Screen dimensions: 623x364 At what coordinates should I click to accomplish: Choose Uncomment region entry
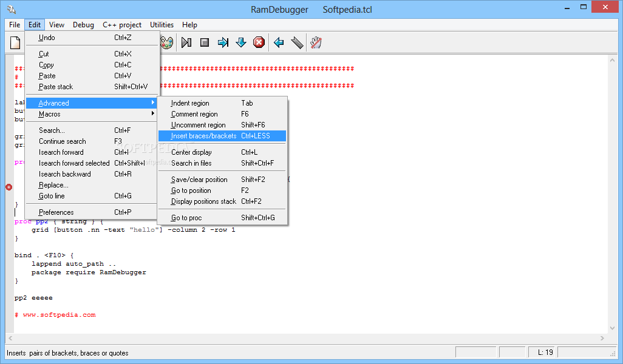point(222,125)
